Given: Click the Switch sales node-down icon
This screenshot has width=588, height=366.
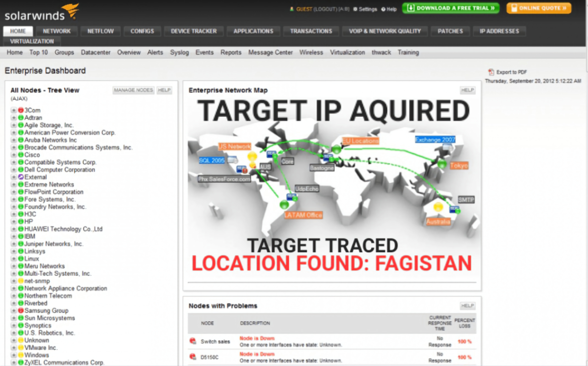Looking at the screenshot, I should pos(193,341).
